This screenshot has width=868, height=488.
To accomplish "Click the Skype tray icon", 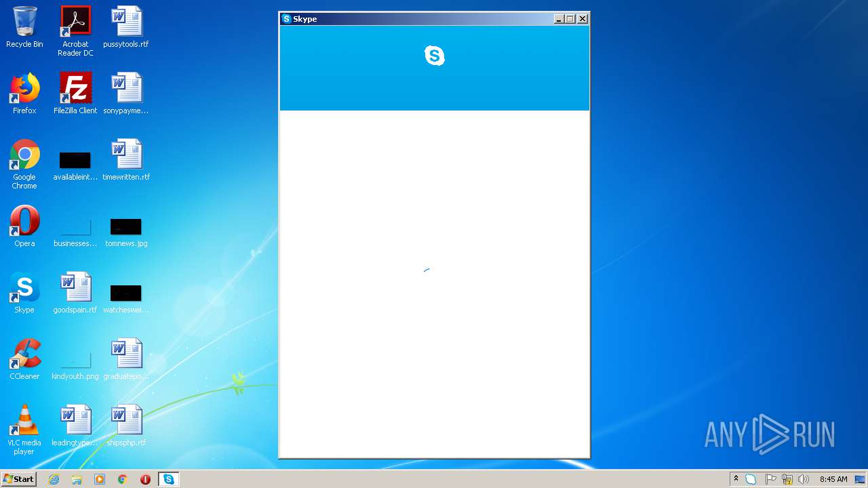I will coord(751,479).
